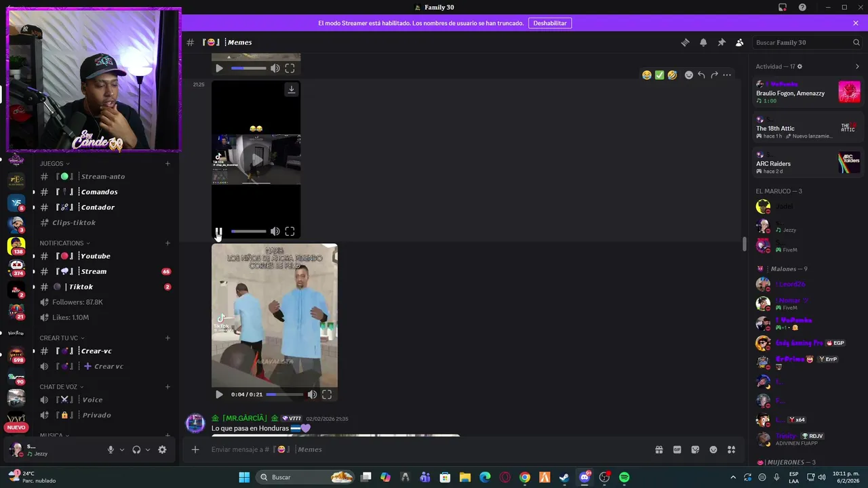The image size is (868, 488).
Task: Add the green checkmark reaction
Action: pos(659,75)
